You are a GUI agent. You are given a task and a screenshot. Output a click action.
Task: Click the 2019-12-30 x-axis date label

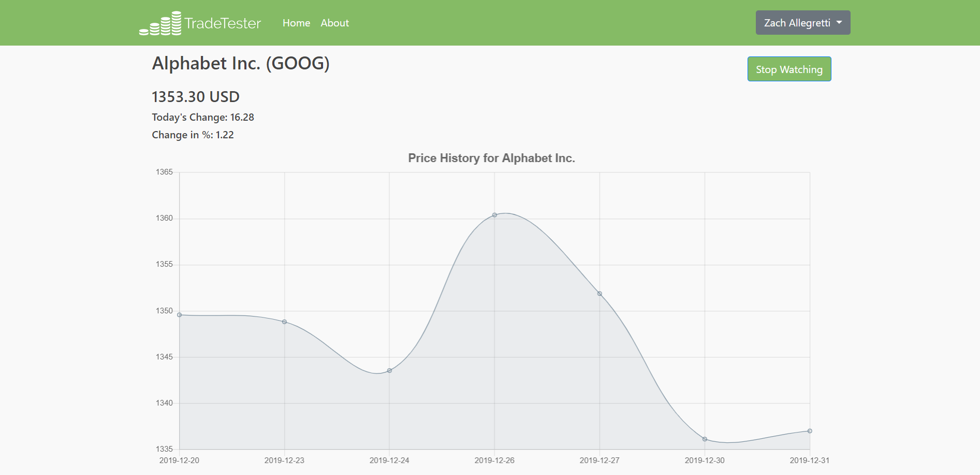(x=705, y=460)
